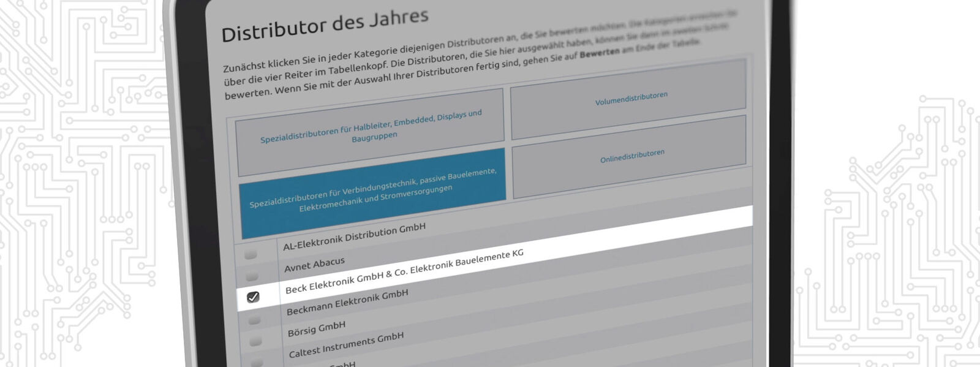Open the Volumendistributoren tab
The height and width of the screenshot is (367, 980).
pyautogui.click(x=630, y=99)
